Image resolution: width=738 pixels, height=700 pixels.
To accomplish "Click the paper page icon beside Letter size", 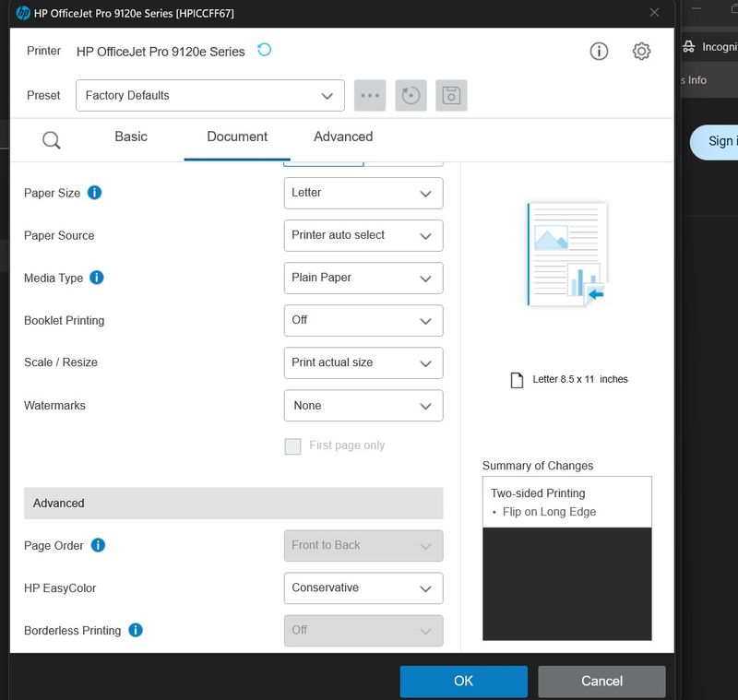I will [517, 380].
